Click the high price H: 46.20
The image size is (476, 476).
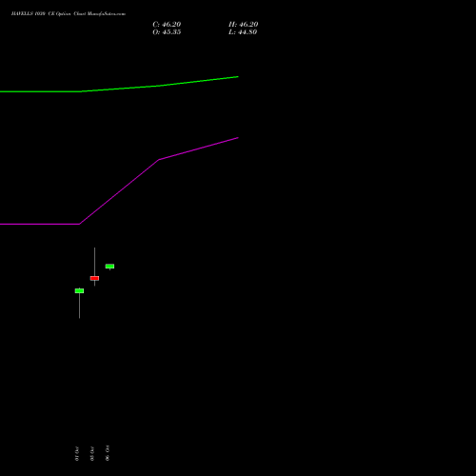click(x=243, y=25)
